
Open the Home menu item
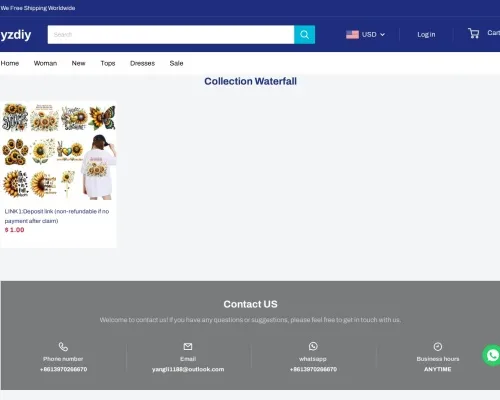tap(10, 63)
